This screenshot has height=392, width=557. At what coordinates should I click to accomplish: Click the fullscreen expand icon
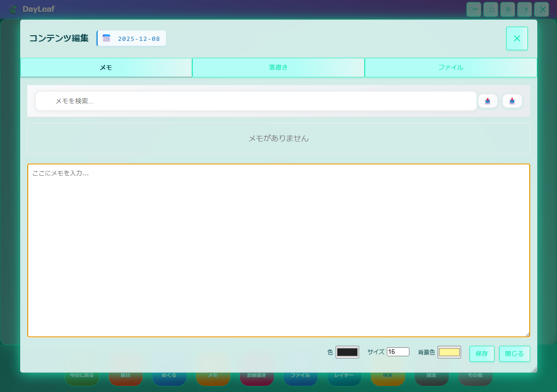coord(490,9)
